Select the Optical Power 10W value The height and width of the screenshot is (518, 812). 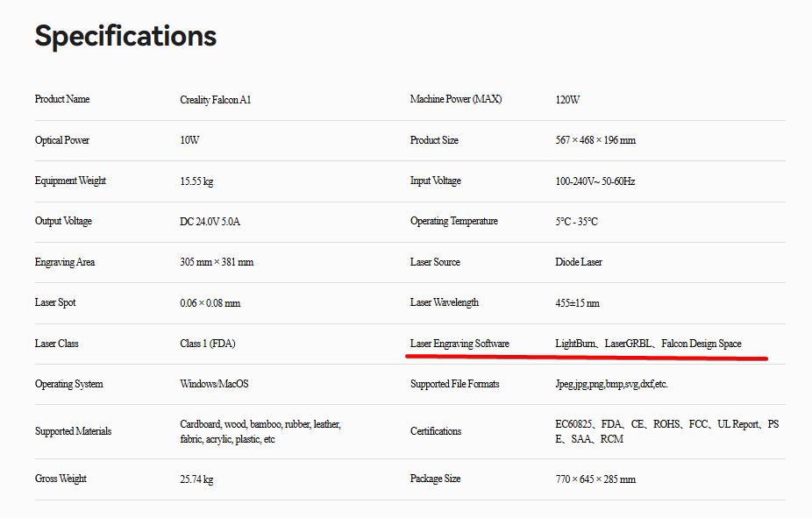coord(189,140)
